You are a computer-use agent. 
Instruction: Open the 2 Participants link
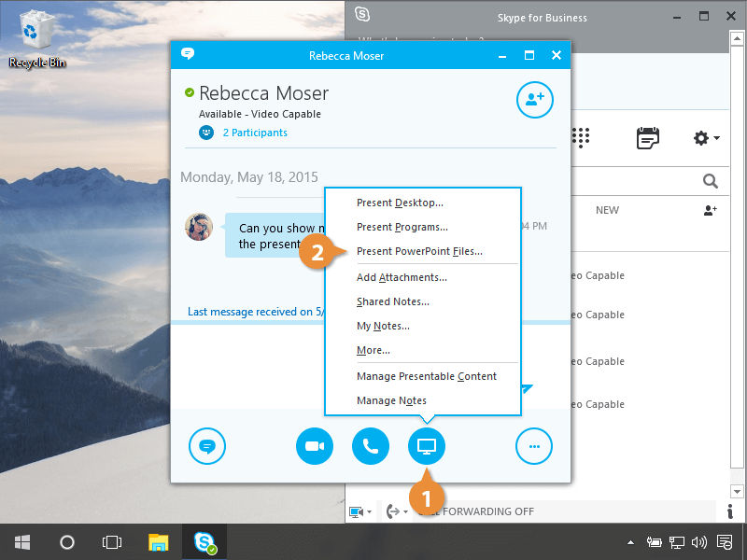point(254,133)
